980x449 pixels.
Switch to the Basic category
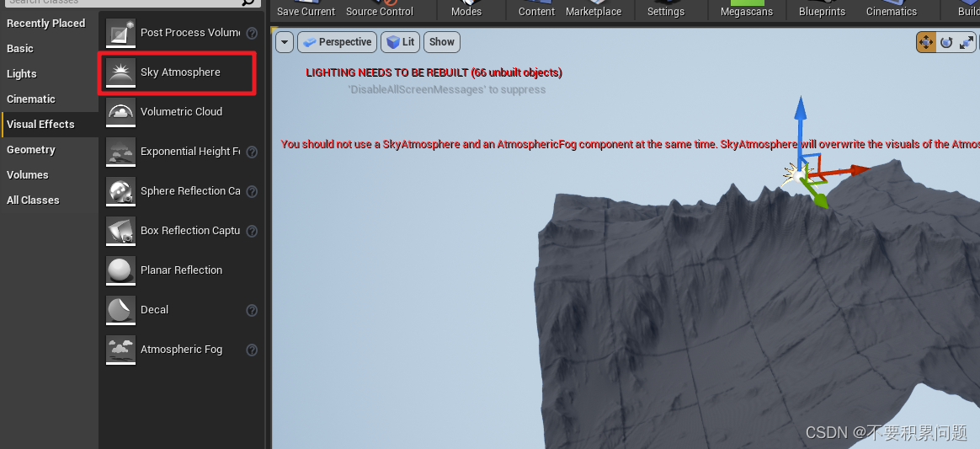[20, 48]
